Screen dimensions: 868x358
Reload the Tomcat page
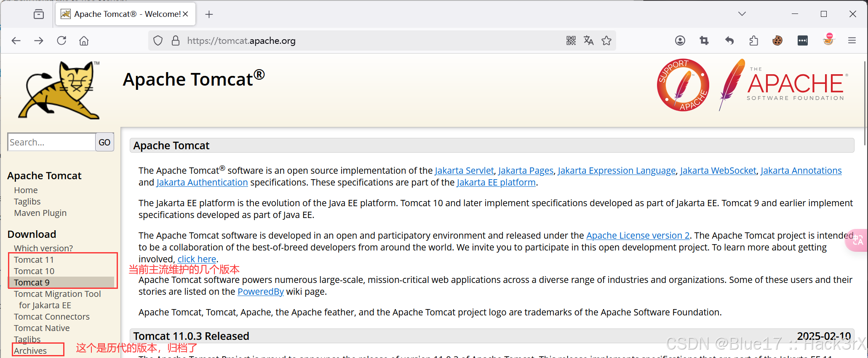(61, 40)
